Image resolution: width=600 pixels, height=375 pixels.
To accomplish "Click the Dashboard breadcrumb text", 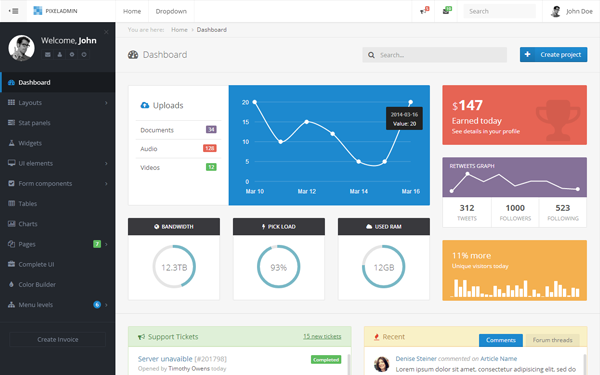I will coord(212,29).
